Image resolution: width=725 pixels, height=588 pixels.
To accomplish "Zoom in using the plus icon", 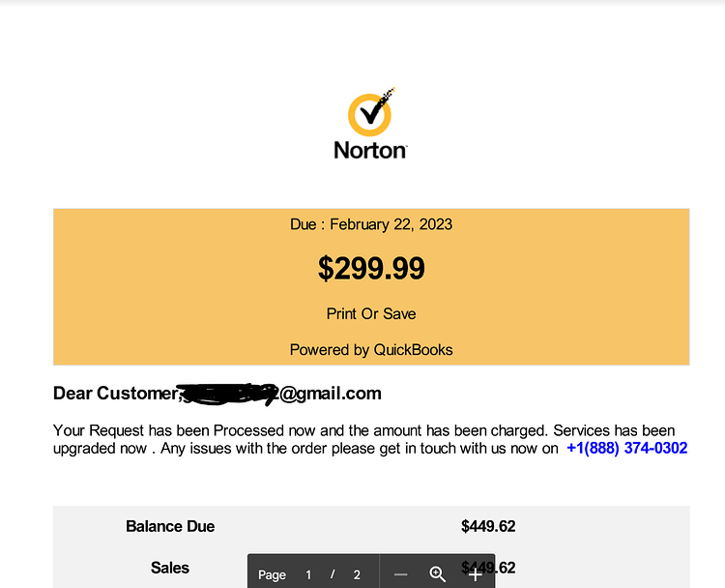I will [x=475, y=574].
